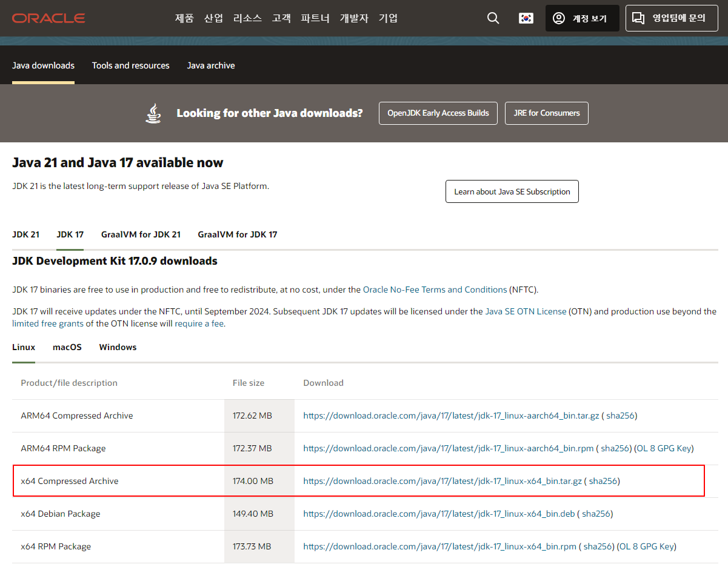Image resolution: width=728 pixels, height=570 pixels.
Task: Open the 개발자 menu
Action: [x=354, y=18]
